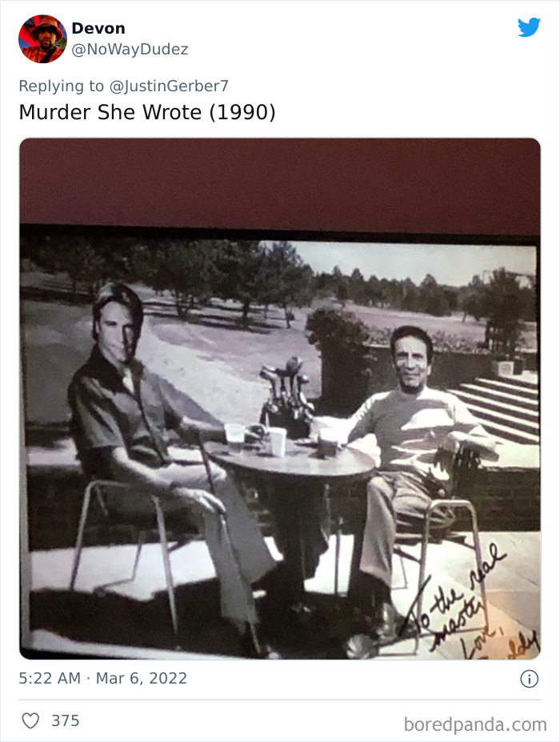The height and width of the screenshot is (742, 560).
Task: Click the boredpanda.com watermark
Action: [475, 724]
